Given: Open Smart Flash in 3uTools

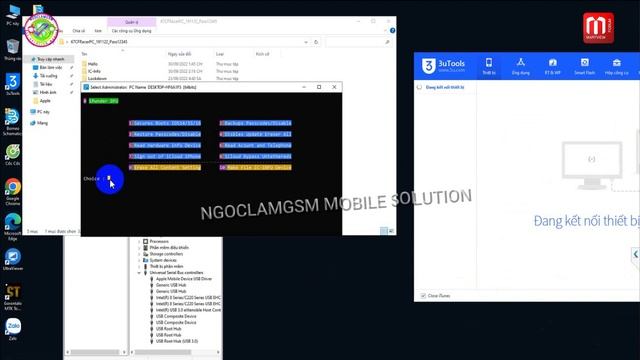Looking at the screenshot, I should tap(584, 66).
